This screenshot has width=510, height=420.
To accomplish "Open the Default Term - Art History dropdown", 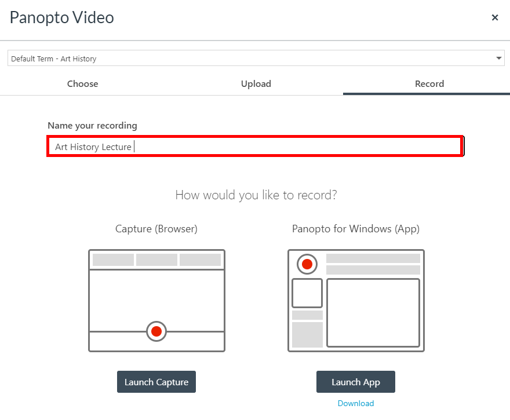I will point(255,58).
